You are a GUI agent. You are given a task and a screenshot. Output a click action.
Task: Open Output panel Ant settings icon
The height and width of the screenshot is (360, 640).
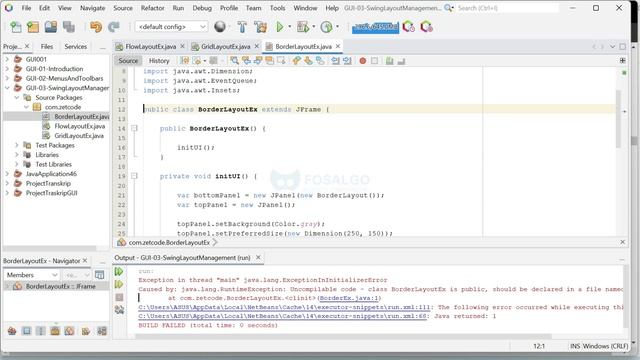[119, 310]
